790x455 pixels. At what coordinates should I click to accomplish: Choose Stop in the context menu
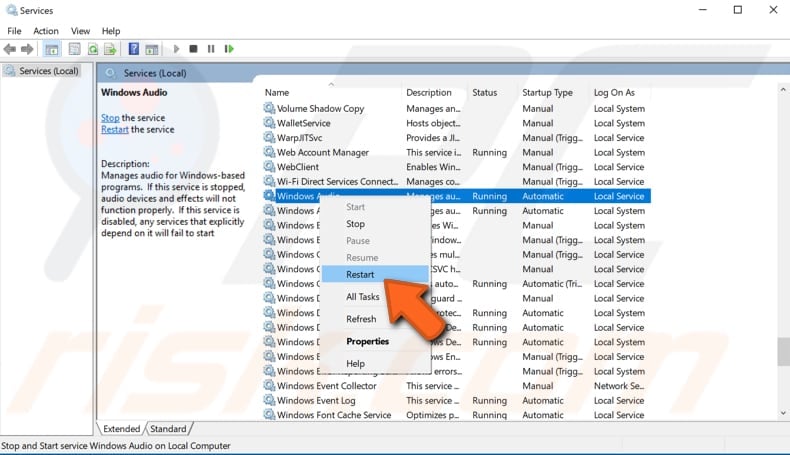[375, 224]
